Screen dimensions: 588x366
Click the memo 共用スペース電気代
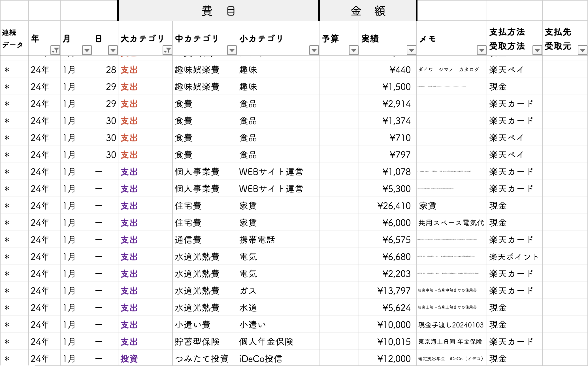tap(451, 223)
